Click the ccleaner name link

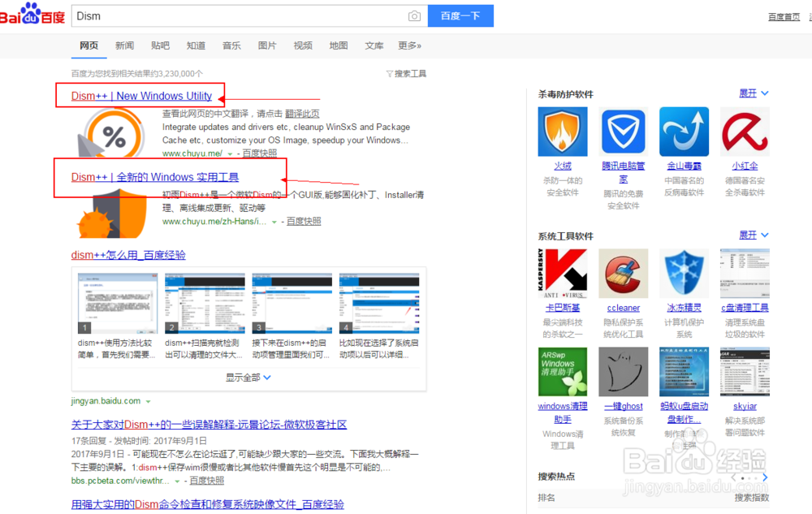(x=623, y=308)
